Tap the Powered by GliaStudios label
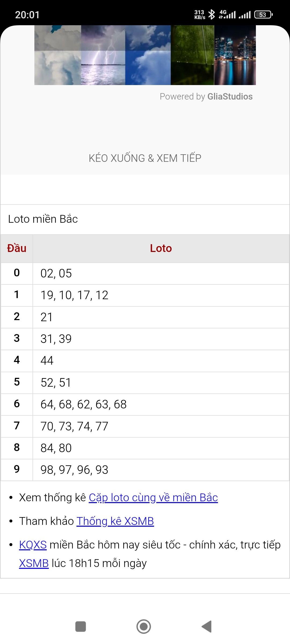The width and height of the screenshot is (290, 644). click(206, 96)
